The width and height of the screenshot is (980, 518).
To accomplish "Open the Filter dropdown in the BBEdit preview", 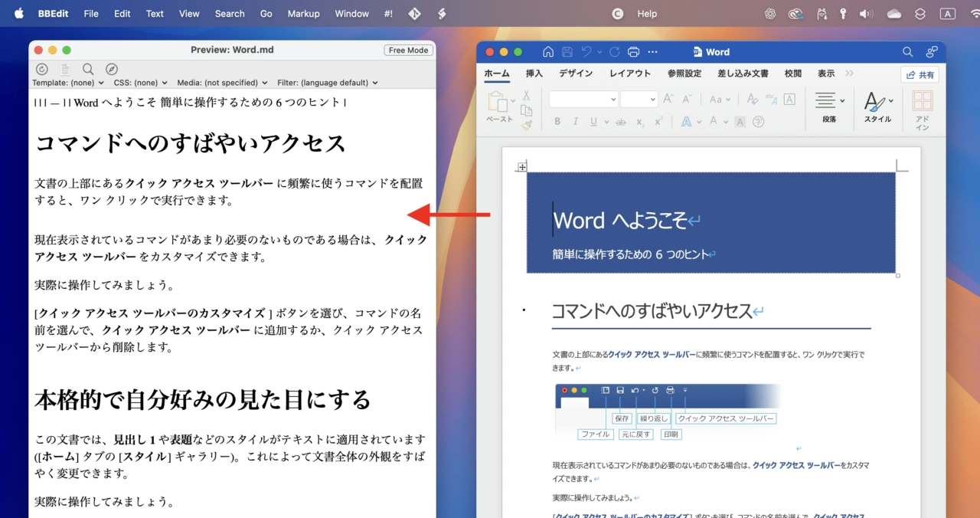I will [328, 83].
